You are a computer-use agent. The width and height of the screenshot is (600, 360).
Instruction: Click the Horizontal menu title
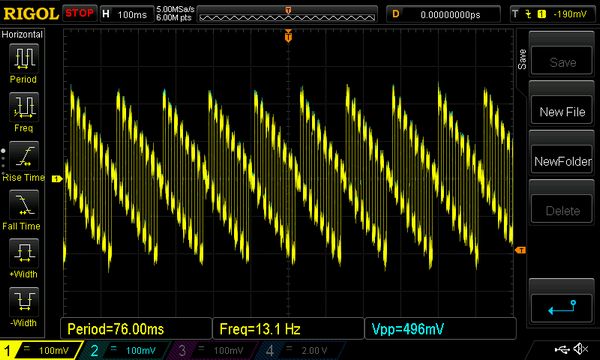[22, 34]
